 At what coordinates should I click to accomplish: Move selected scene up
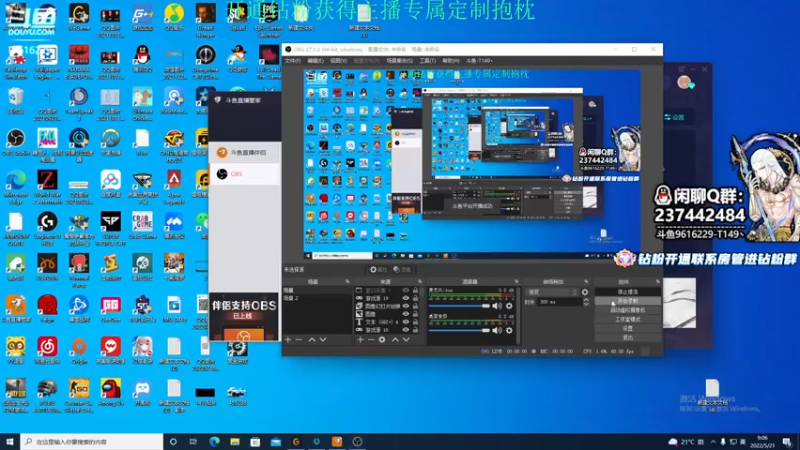tap(312, 339)
